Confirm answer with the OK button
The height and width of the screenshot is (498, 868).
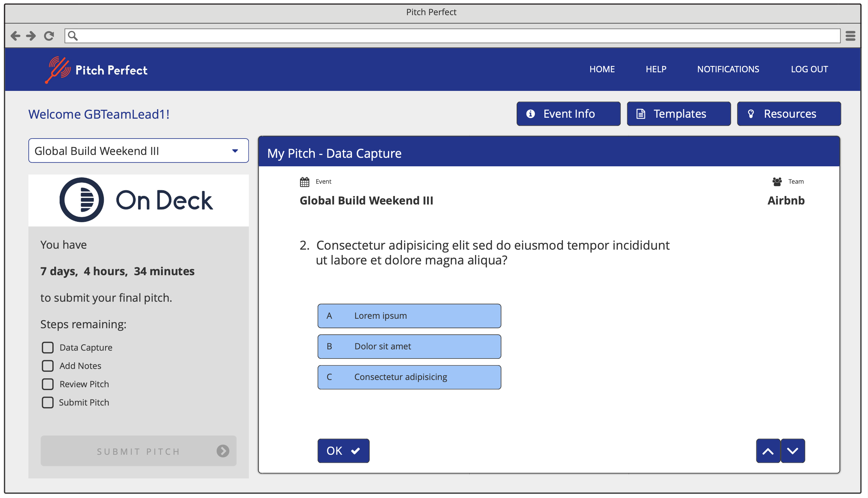pyautogui.click(x=343, y=451)
